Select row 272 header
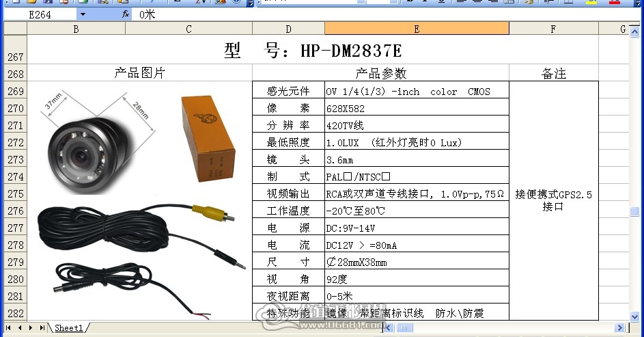This screenshot has height=337, width=644. point(15,141)
